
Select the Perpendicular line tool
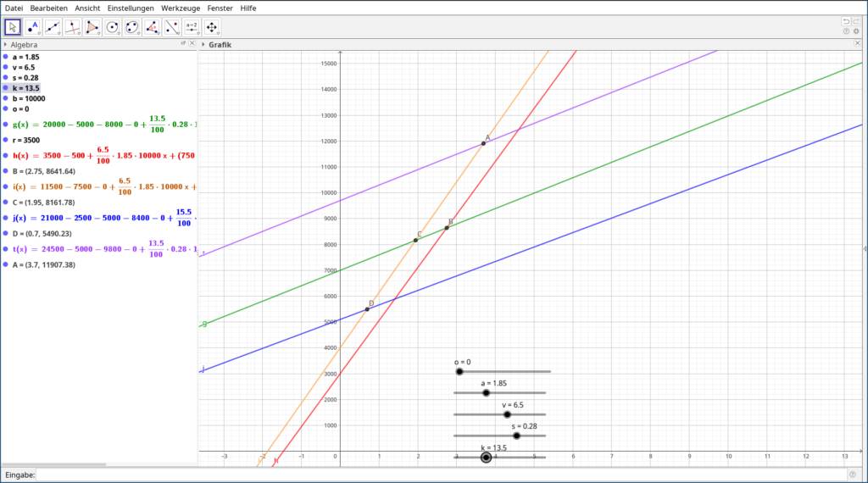pyautogui.click(x=73, y=27)
